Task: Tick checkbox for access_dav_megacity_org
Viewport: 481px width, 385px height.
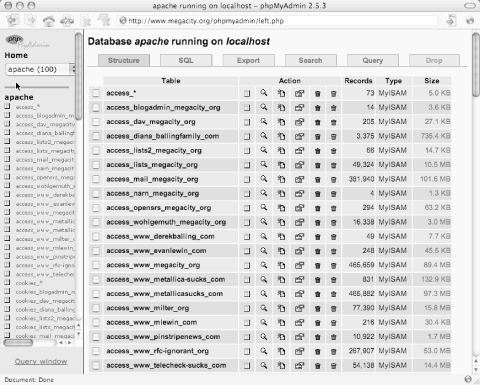Action: [x=96, y=122]
